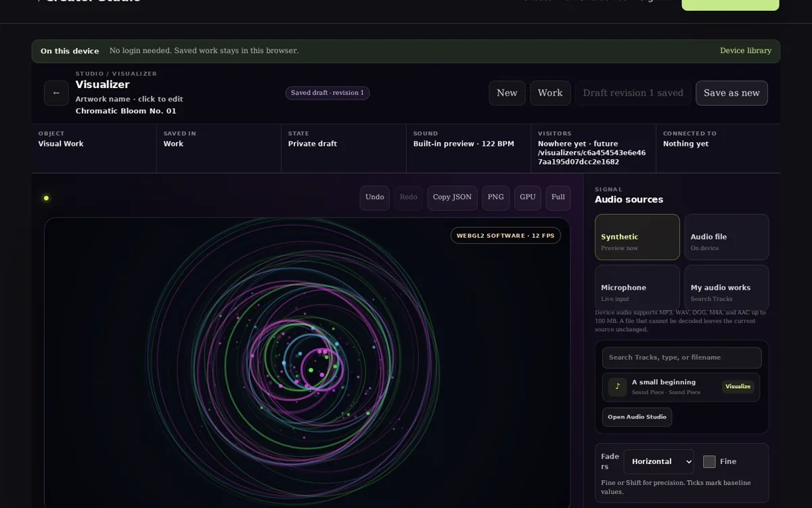Click the green status dot above the canvas

tap(46, 198)
